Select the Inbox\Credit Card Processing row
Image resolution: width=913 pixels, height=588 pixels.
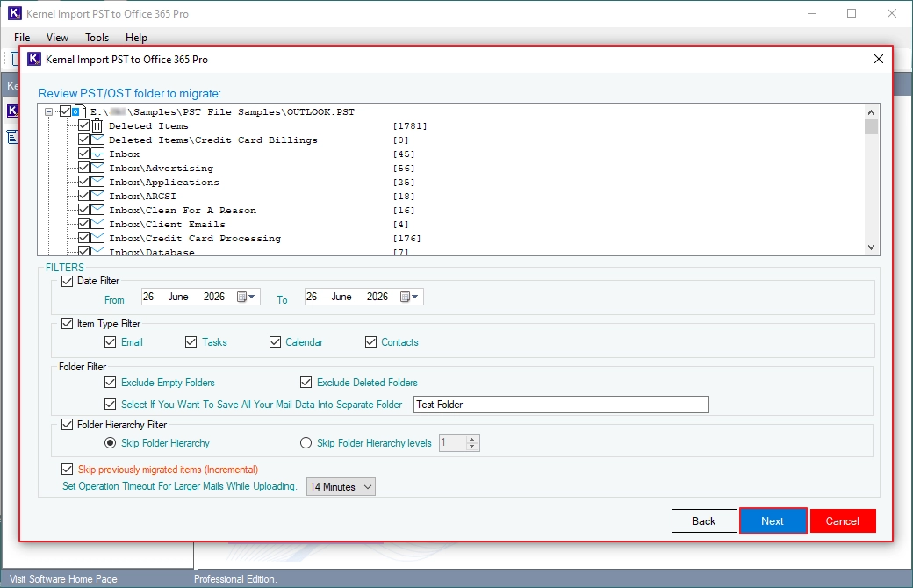[195, 238]
